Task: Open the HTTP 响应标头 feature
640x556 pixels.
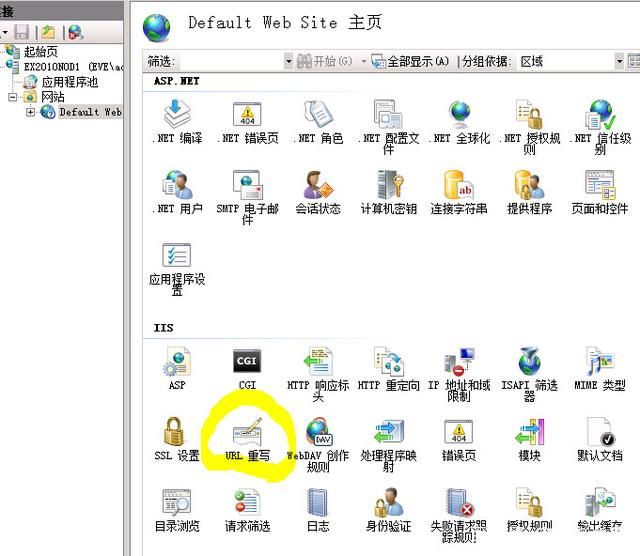Action: (x=318, y=374)
